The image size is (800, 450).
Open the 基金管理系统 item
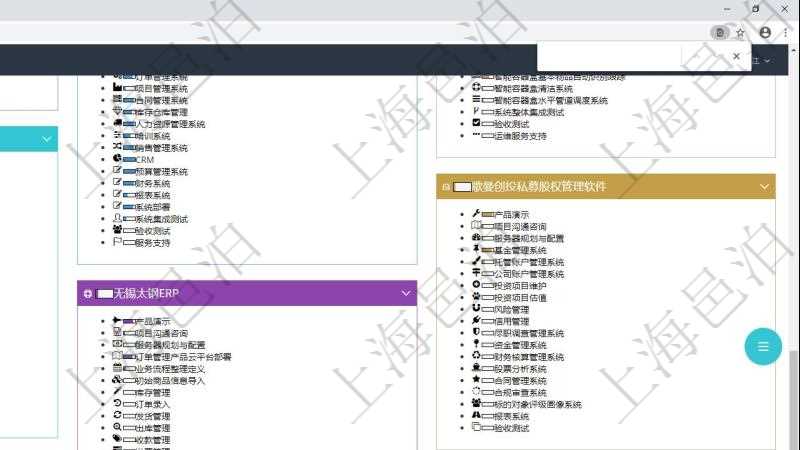pyautogui.click(x=520, y=250)
